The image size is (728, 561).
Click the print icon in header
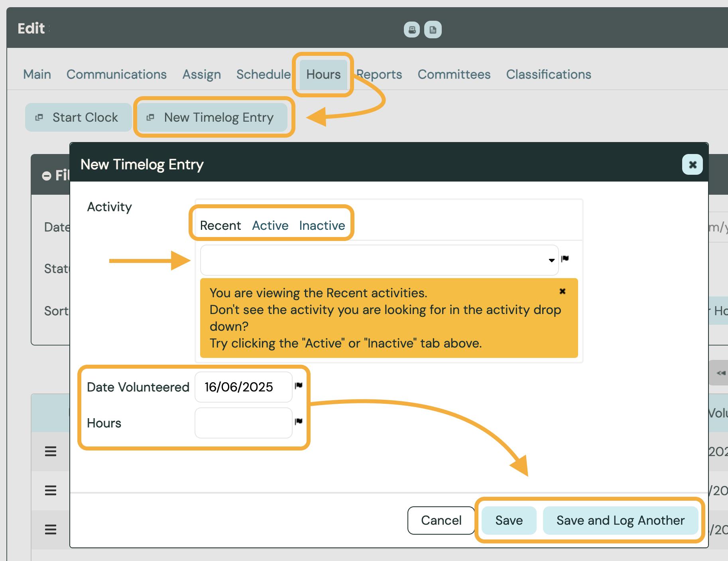[x=411, y=30]
